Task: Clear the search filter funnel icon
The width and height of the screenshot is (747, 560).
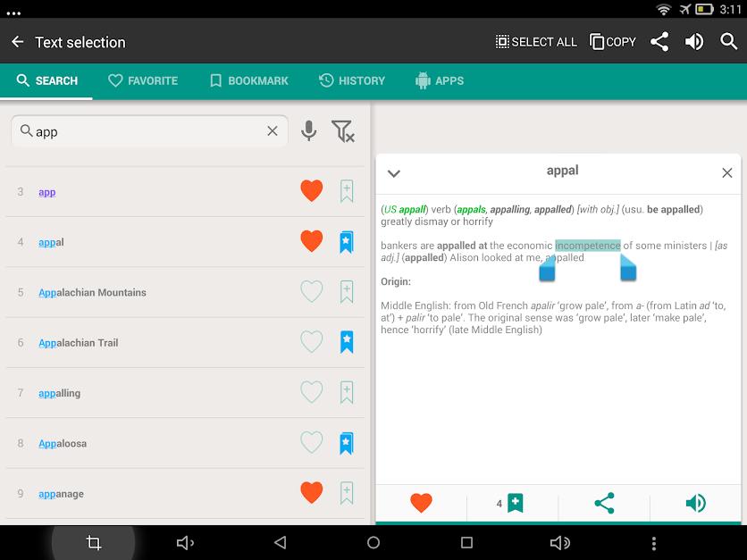Action: point(343,131)
